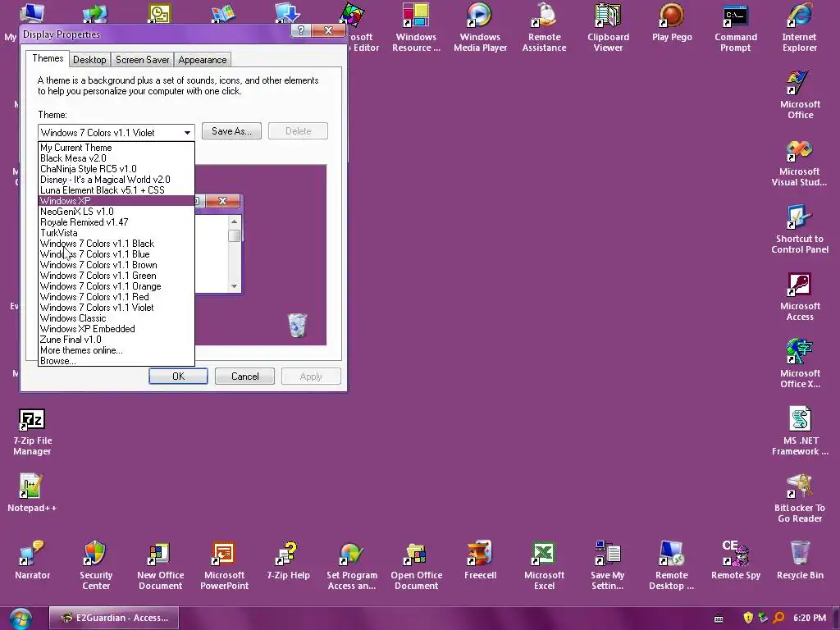Click the system clock showing 6:20 PM
This screenshot has width=840, height=630.
pos(810,618)
